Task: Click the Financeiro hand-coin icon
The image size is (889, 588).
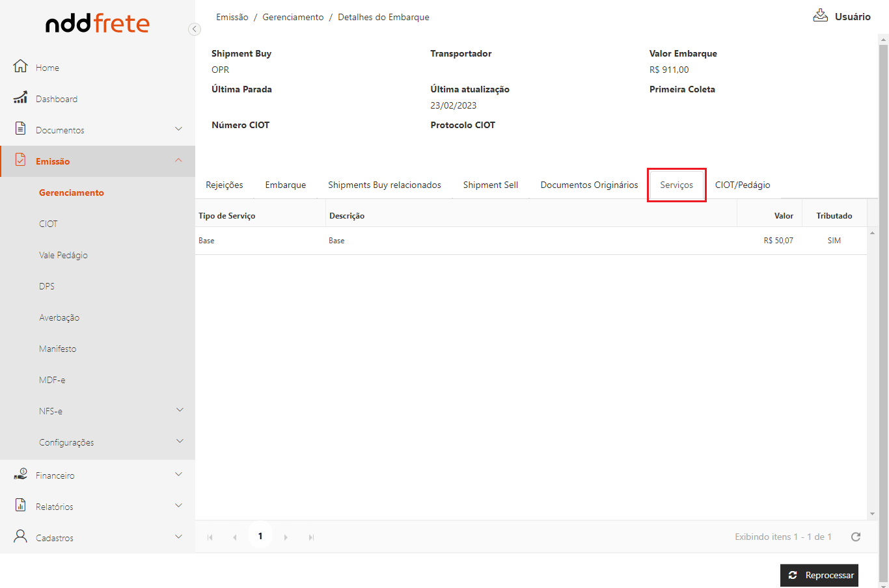Action: (20, 475)
